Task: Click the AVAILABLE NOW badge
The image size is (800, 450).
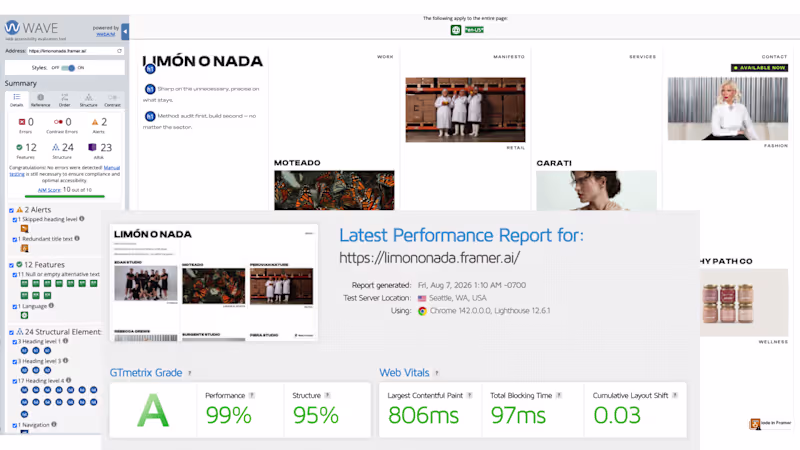Action: (759, 68)
